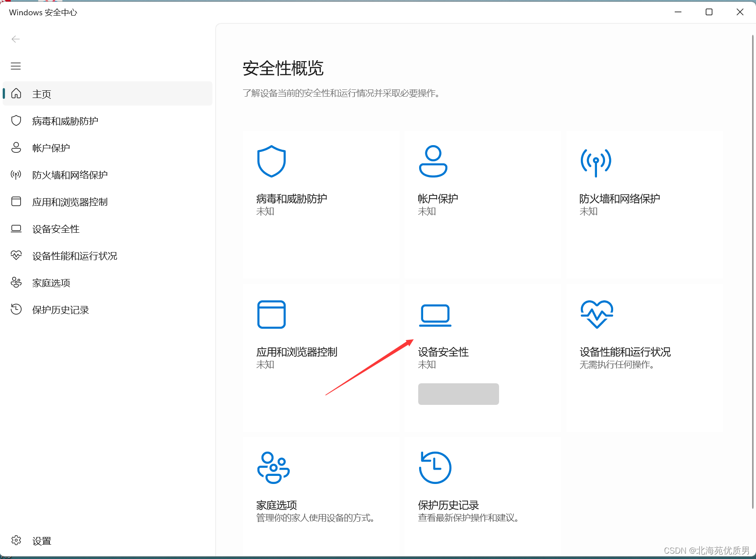This screenshot has height=559, width=756.
Task: Click the large app browser window icon
Action: tap(271, 315)
